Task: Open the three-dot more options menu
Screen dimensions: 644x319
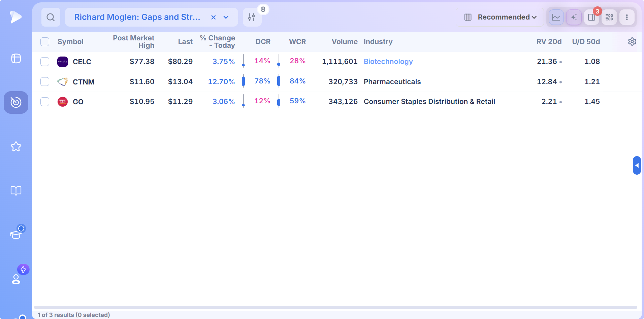Action: point(627,17)
